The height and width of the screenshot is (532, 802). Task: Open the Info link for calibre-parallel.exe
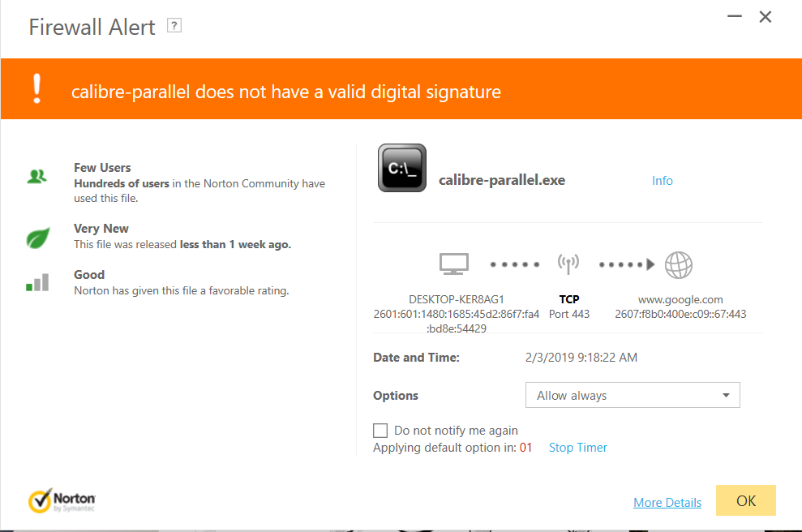click(663, 181)
